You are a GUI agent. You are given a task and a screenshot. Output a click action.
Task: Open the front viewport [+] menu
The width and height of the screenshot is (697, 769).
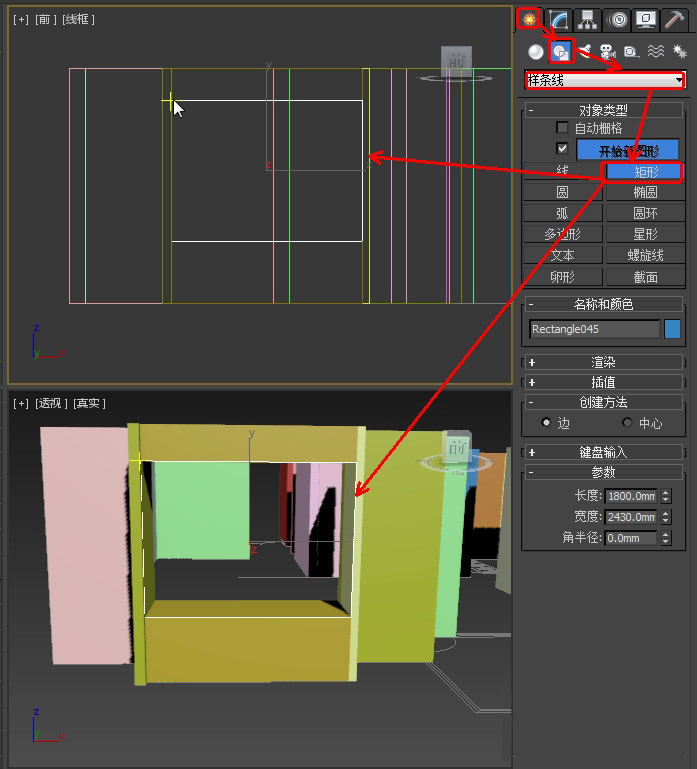(x=21, y=20)
